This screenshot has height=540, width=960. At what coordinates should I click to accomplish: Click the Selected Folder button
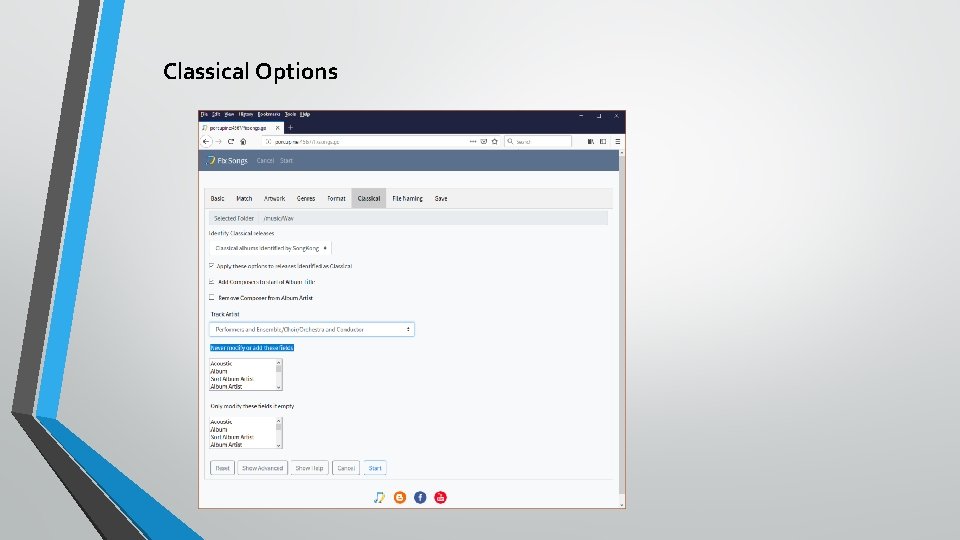pos(233,218)
